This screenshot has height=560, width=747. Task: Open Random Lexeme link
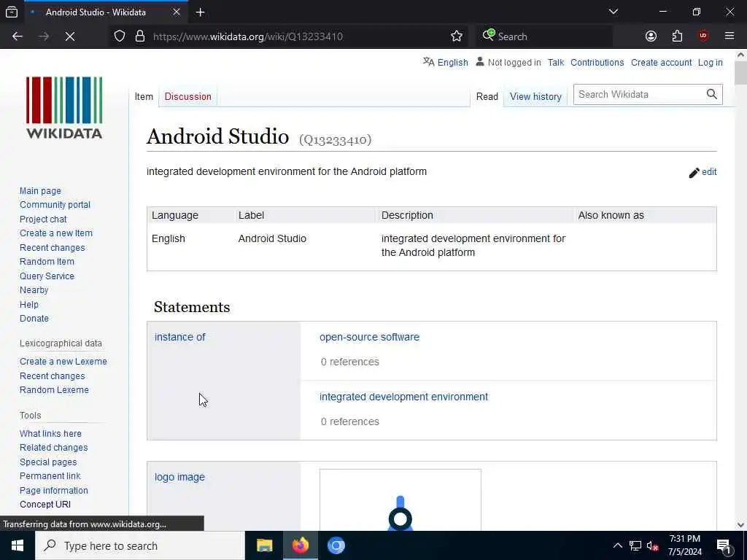pyautogui.click(x=54, y=390)
